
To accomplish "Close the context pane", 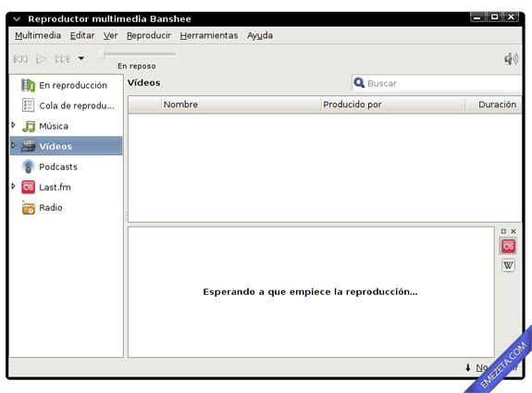I will point(513,231).
